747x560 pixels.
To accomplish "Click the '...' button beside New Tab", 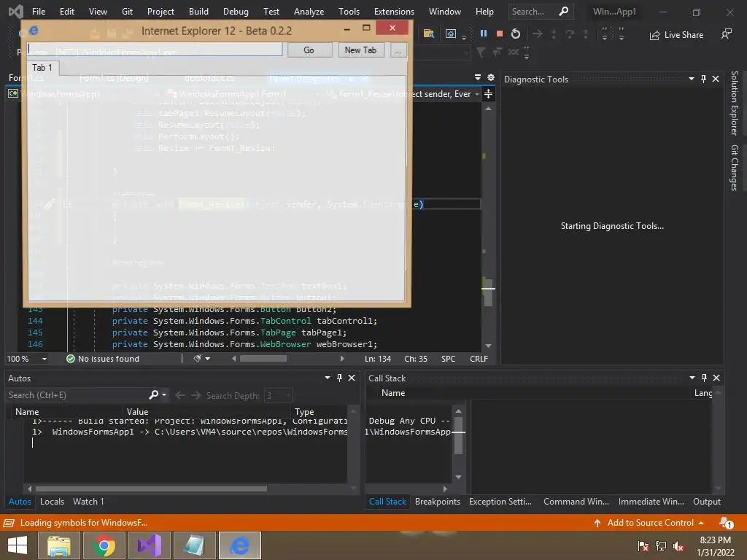I will [x=398, y=50].
